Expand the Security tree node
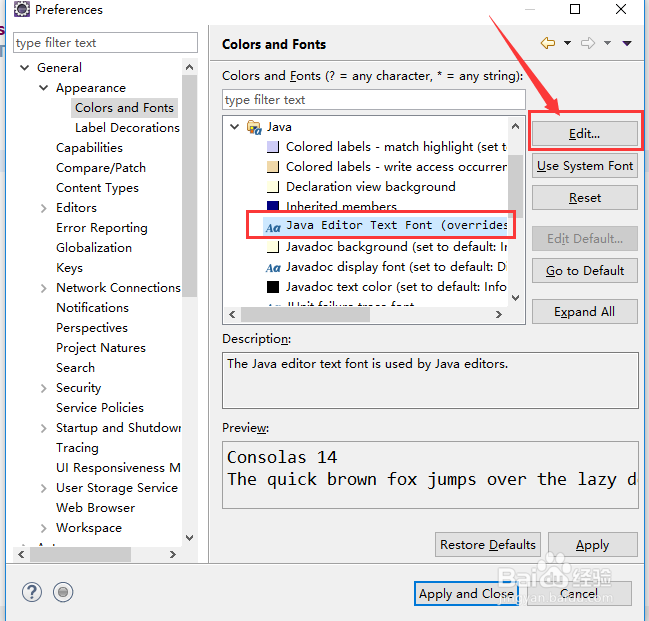Viewport: 649px width, 621px height. (x=44, y=388)
